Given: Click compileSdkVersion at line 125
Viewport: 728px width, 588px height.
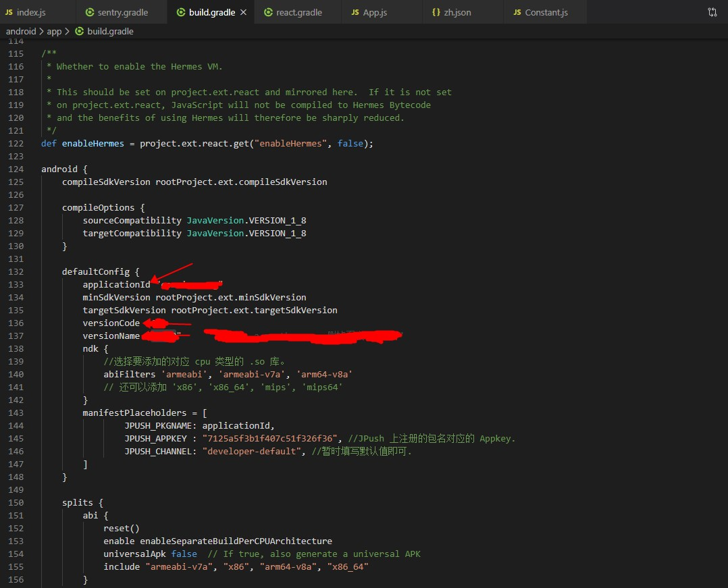Looking at the screenshot, I should click(106, 182).
